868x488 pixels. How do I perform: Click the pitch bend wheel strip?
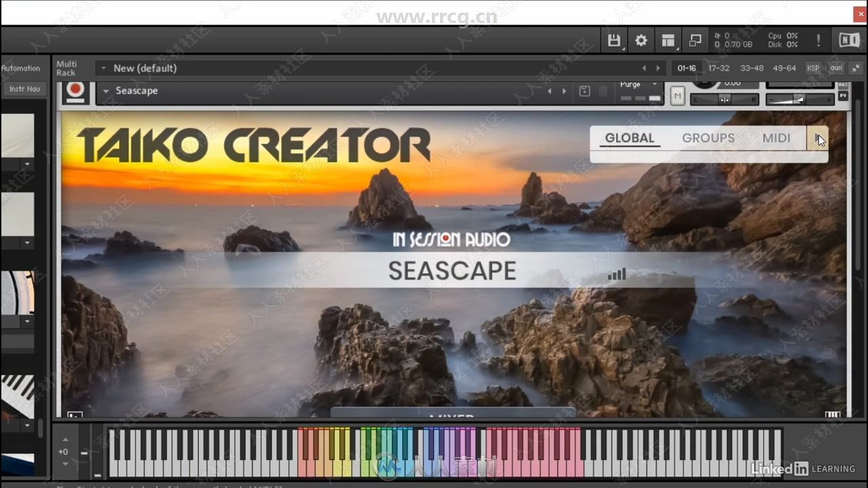[x=84, y=453]
